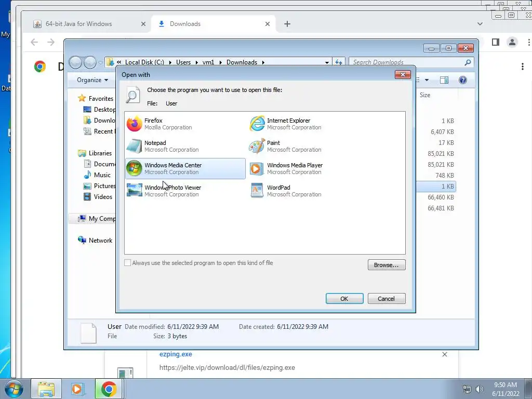This screenshot has width=532, height=399.
Task: Close the 64-bit Java for Windows tab
Action: (x=143, y=24)
